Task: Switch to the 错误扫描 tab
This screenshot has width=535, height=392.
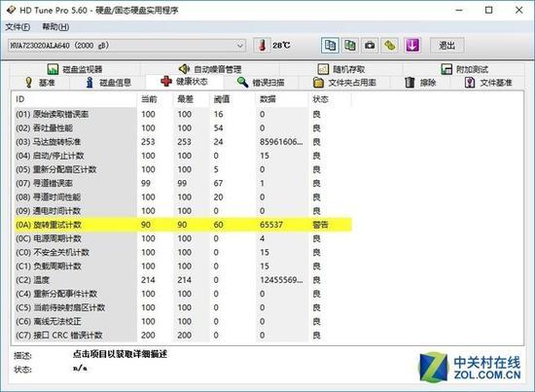Action: click(261, 83)
